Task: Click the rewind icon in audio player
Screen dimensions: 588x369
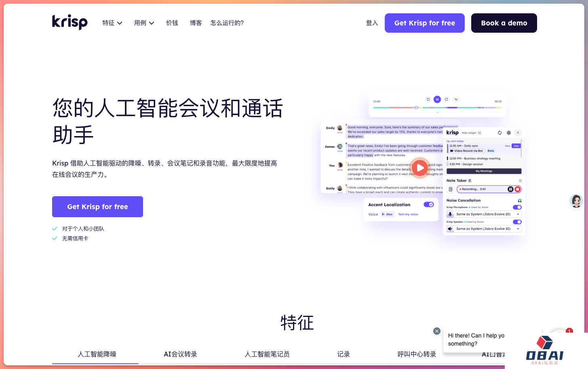Action: [428, 99]
